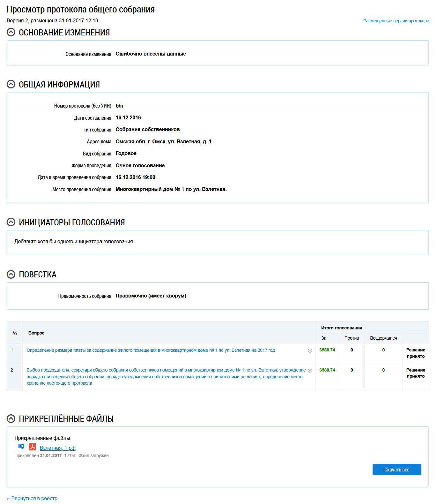Screen dimensions: 437x504
Task: Collapse the ПОВЕСТКА section chevron
Action: [x=11, y=275]
